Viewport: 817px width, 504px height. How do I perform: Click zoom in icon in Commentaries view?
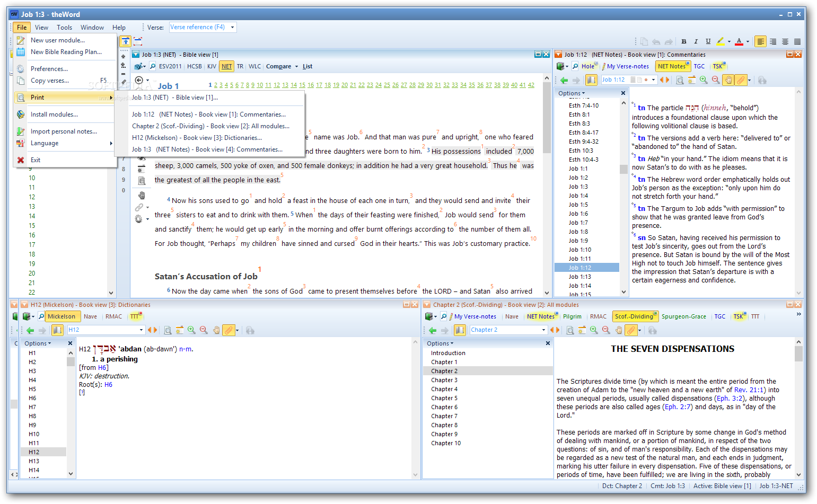click(704, 80)
